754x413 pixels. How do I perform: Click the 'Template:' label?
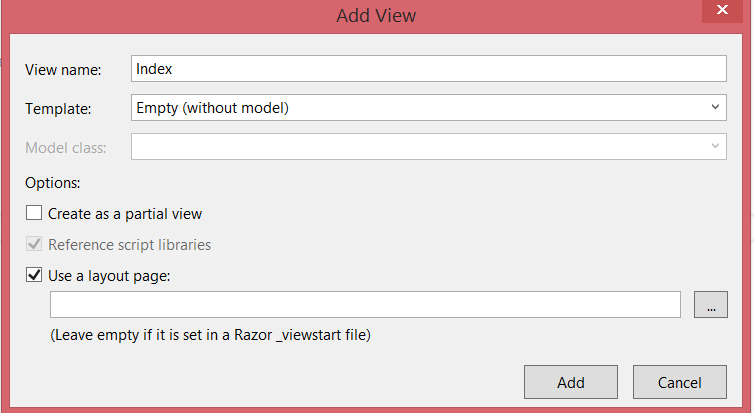pyautogui.click(x=58, y=109)
